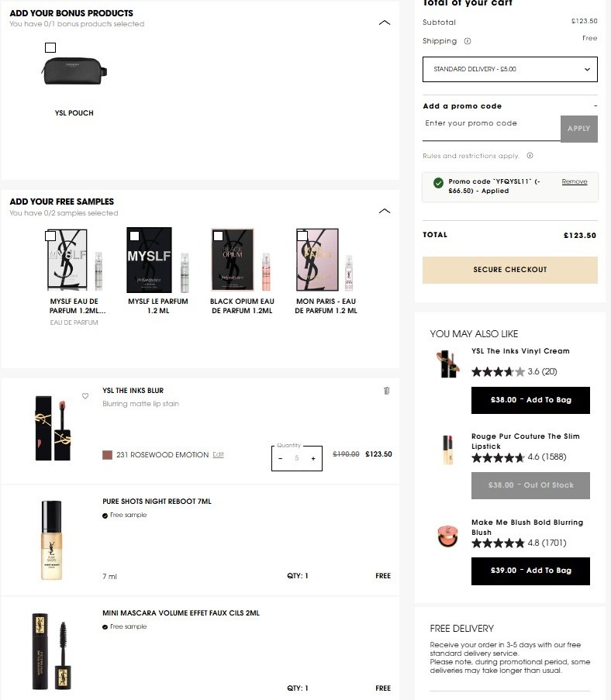Delete YSL The Inks Blur with trash icon
611x700 pixels.
pyautogui.click(x=386, y=391)
